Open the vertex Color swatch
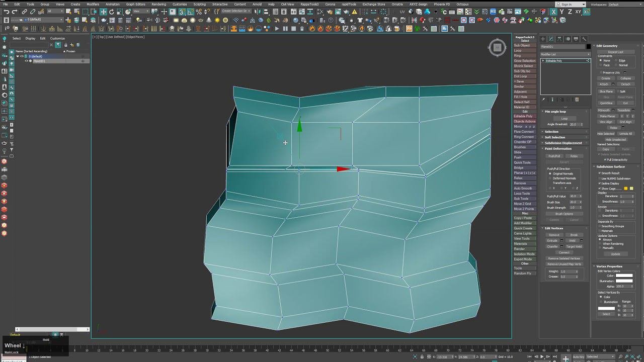The width and height of the screenshot is (644, 362). pos(624,276)
